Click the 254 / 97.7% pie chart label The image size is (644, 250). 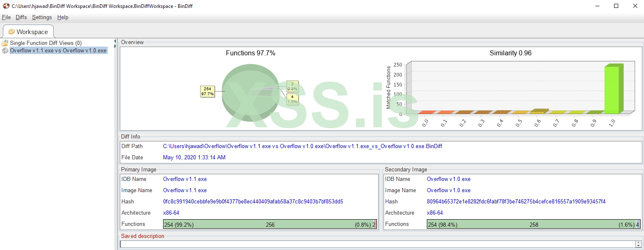point(207,92)
